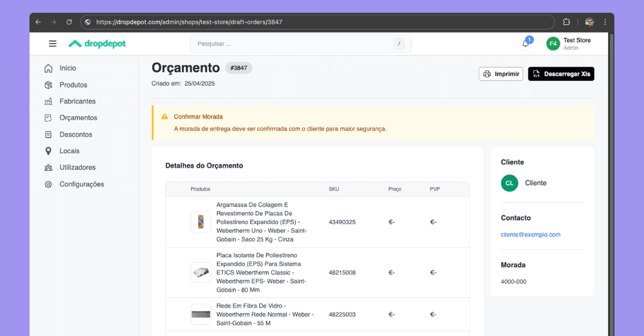This screenshot has width=644, height=336.
Task: Click the F4 Test Store avatar
Action: 553,43
